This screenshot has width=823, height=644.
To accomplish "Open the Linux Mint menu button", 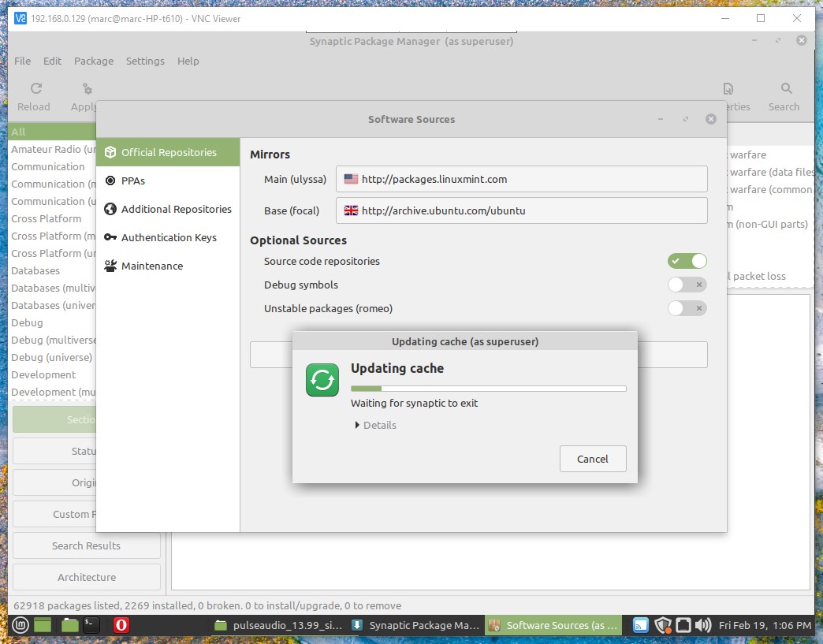I will [20, 624].
